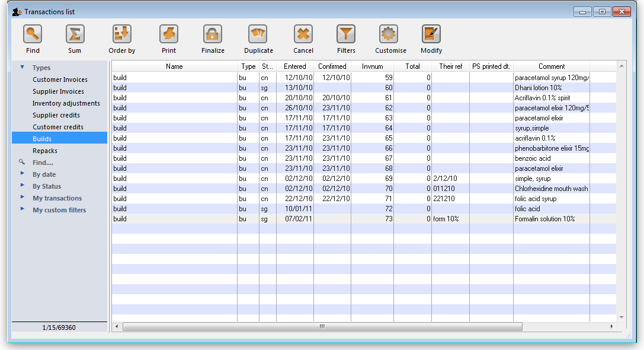Open the Order by tool
Screen dimensions: 644x350
click(x=121, y=34)
